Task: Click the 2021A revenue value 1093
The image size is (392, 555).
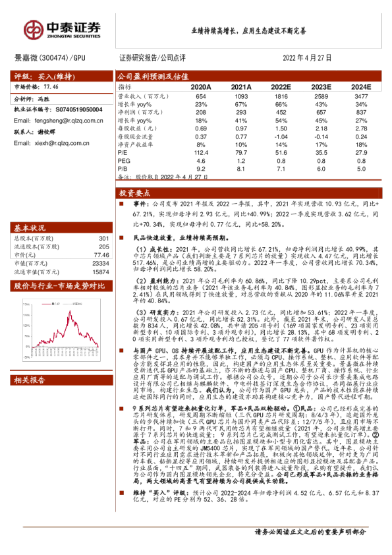Action: (x=241, y=96)
